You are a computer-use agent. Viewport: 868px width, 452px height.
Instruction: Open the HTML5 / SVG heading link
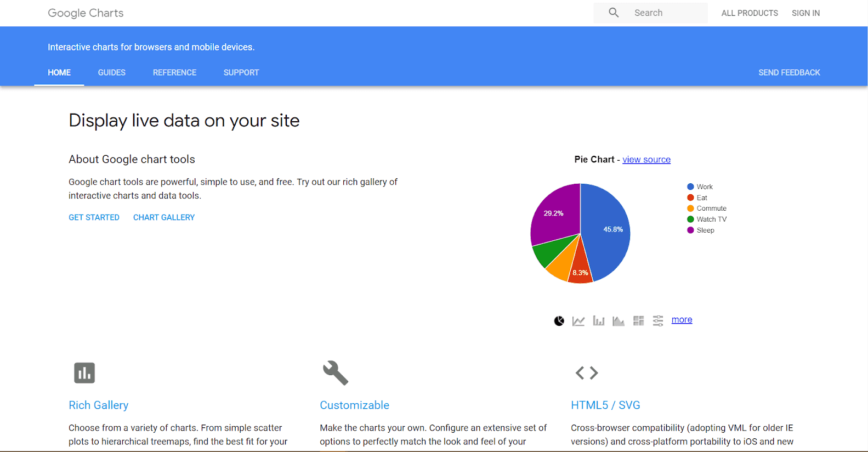(605, 405)
